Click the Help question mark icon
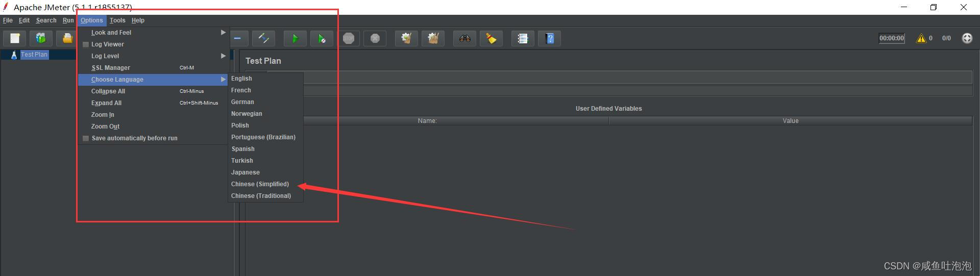 [549, 38]
